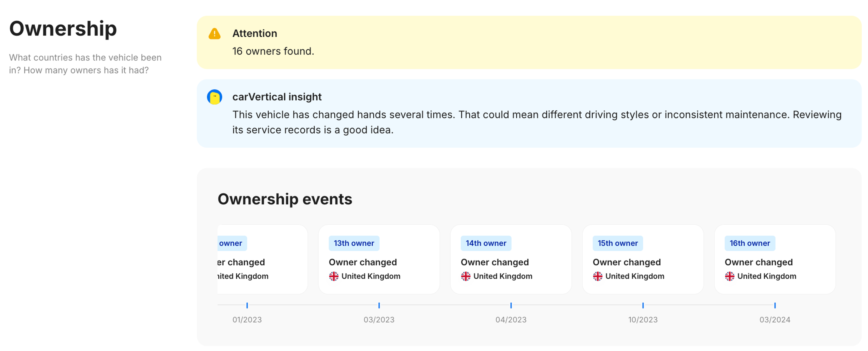Click the UK flag under 13th owner
This screenshot has width=868, height=351.
coord(334,276)
